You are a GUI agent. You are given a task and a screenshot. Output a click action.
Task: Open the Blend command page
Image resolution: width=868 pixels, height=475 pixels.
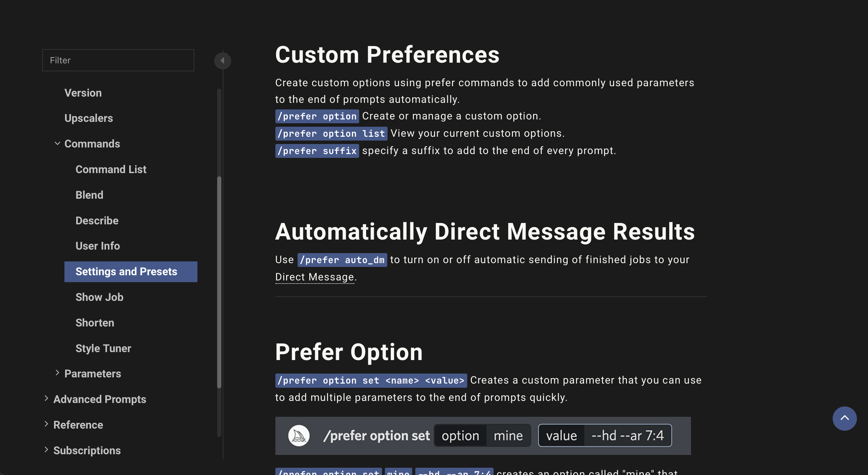point(89,195)
